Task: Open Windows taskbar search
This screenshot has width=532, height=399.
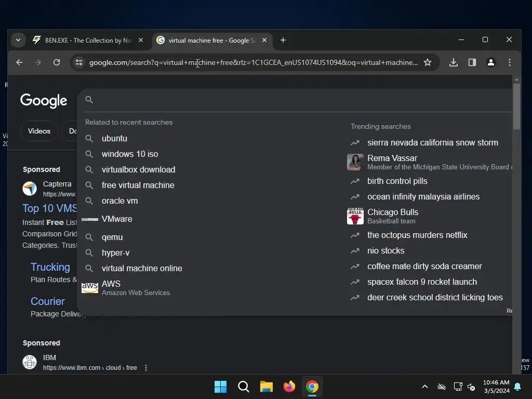Action: coord(243,387)
